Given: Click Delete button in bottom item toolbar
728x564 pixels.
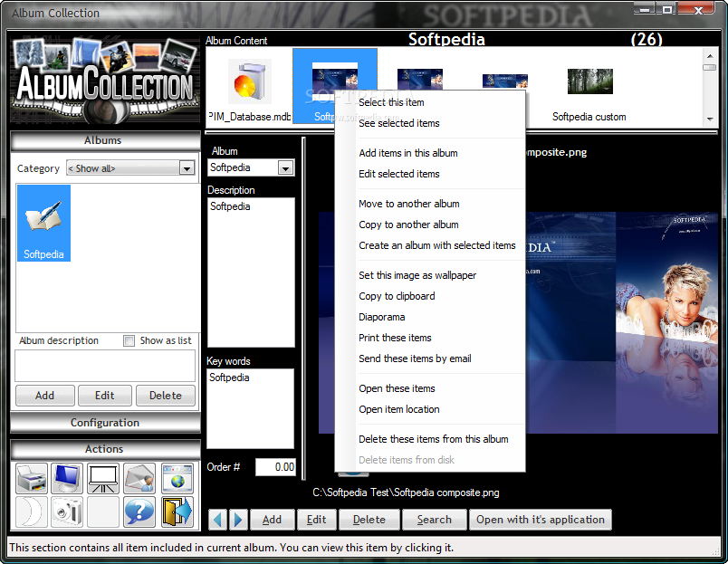Looking at the screenshot, I should (x=369, y=520).
